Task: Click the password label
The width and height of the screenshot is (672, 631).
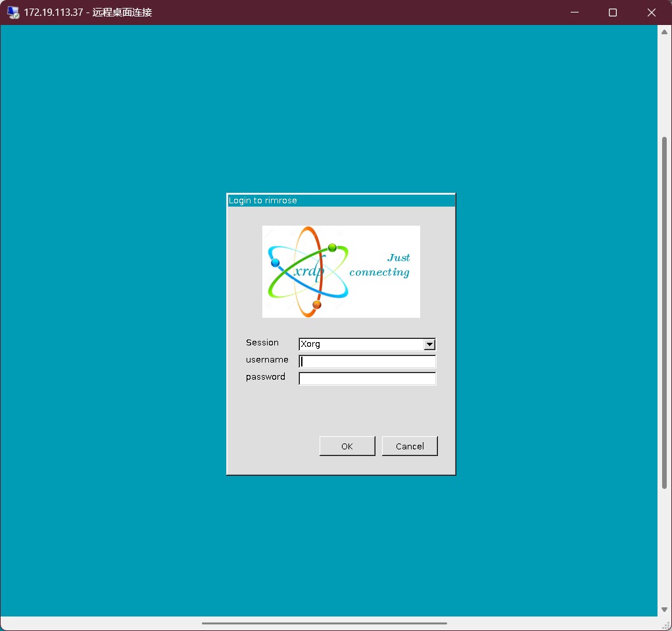Action: click(265, 376)
